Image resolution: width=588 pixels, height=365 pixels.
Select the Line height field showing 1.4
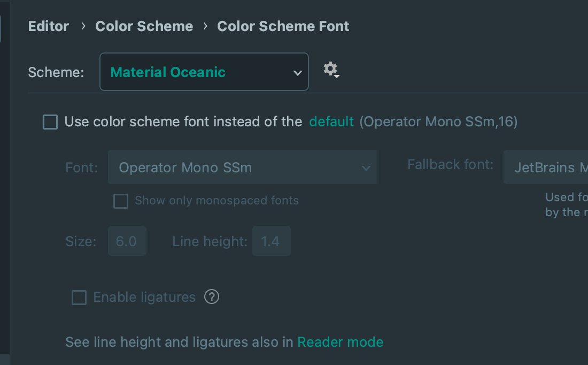(272, 241)
